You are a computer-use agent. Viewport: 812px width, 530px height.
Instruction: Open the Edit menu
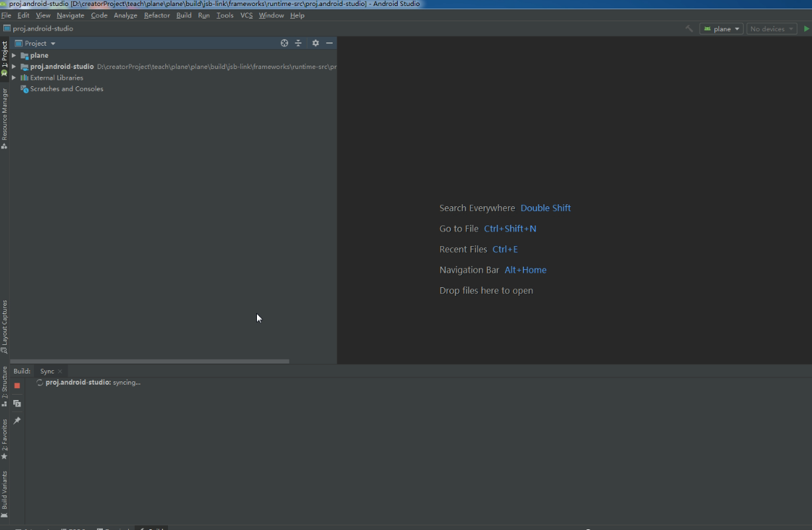[x=23, y=15]
